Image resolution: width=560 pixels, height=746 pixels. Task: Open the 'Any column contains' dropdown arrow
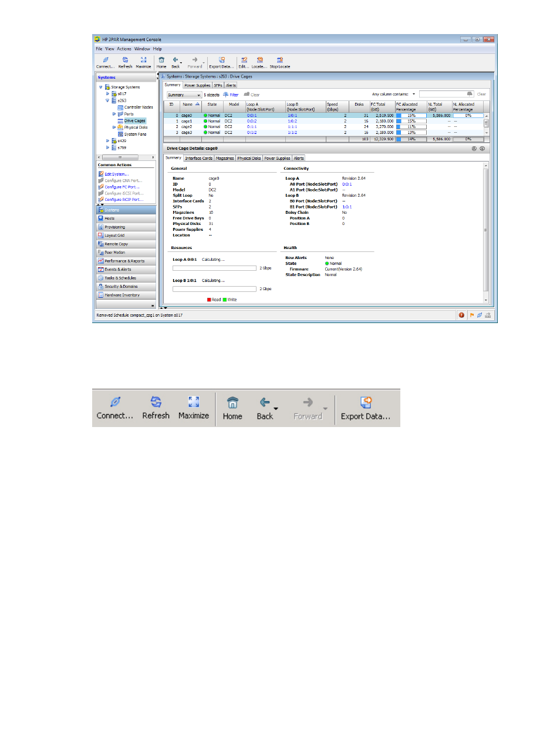coord(414,94)
